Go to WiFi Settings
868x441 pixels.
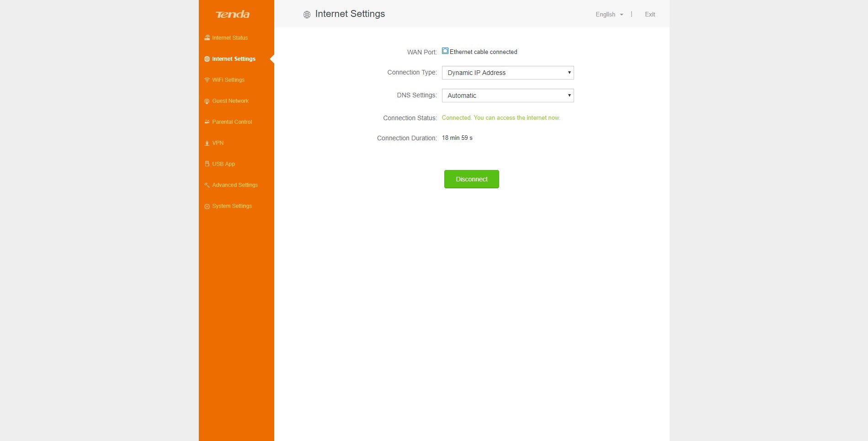[228, 80]
